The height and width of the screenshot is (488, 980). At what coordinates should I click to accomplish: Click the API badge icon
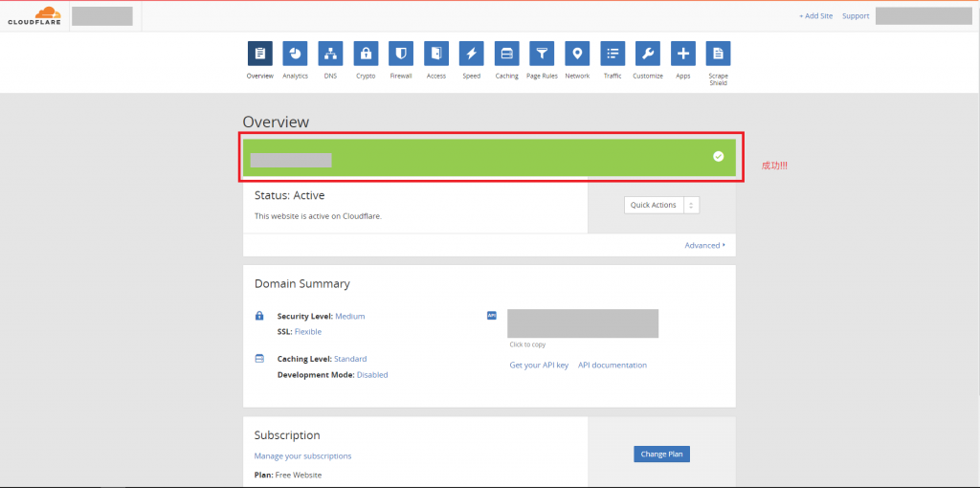pos(491,316)
